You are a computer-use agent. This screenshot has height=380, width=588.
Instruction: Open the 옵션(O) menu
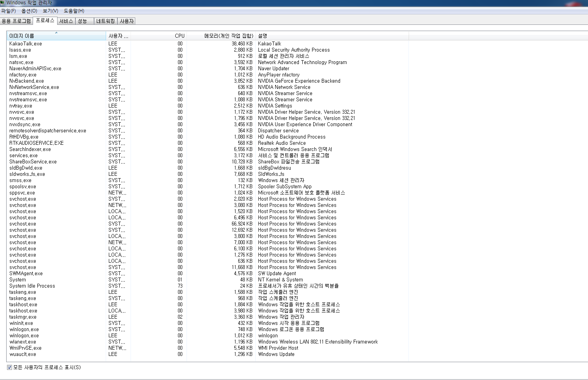[x=29, y=11]
